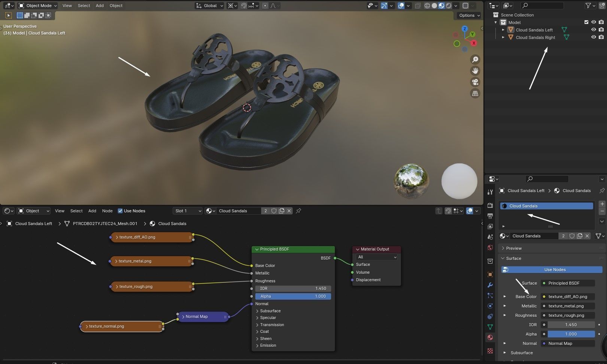Toggle camera view with the camera gizmo icon

tap(475, 82)
